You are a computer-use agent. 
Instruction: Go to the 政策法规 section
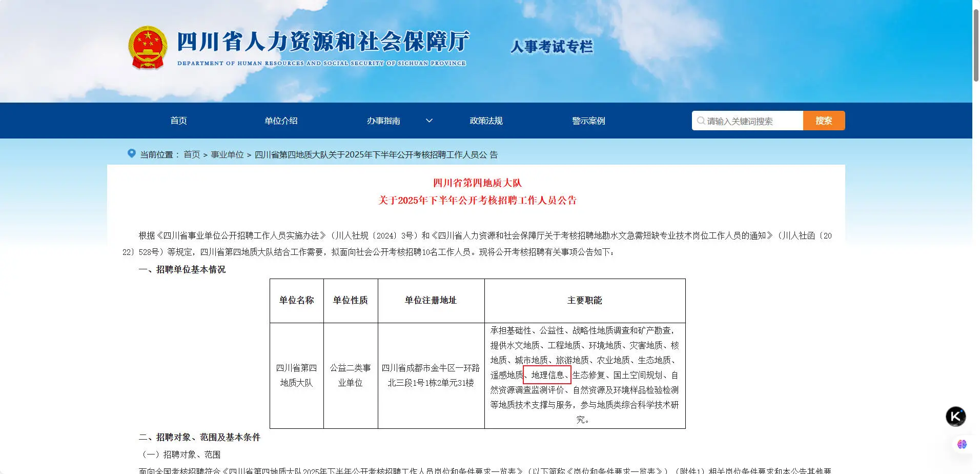[485, 121]
